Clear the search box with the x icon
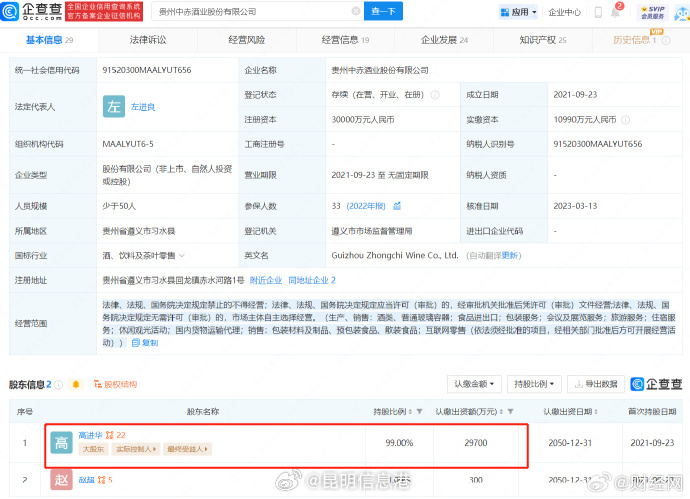 point(356,11)
